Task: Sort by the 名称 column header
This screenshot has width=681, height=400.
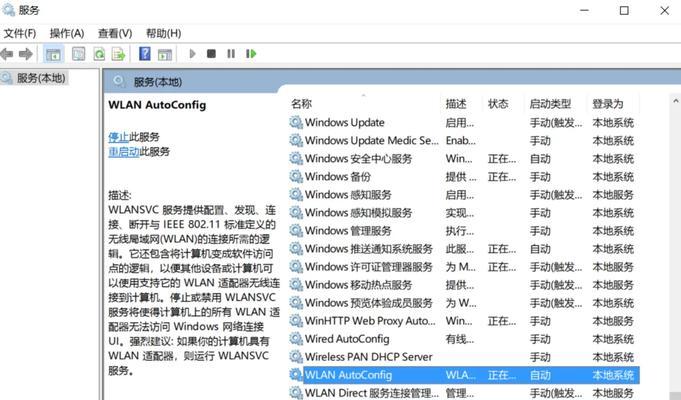Action: [301, 104]
